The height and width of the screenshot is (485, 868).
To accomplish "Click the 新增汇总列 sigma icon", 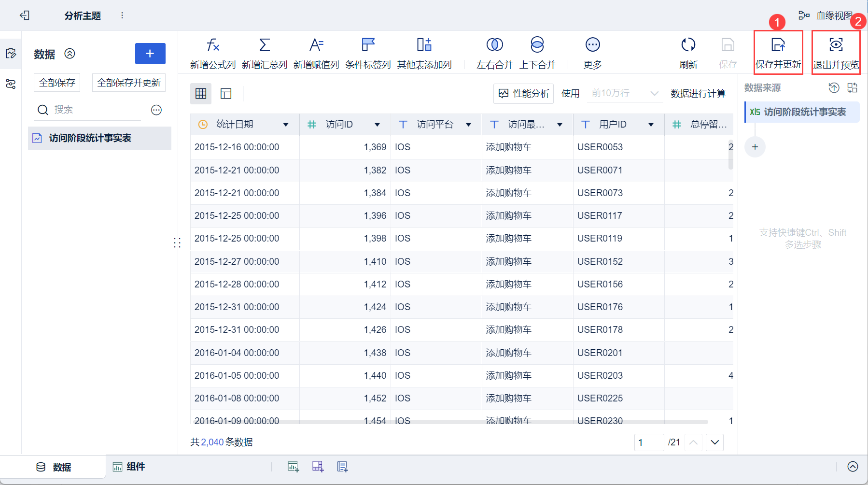I will (264, 45).
